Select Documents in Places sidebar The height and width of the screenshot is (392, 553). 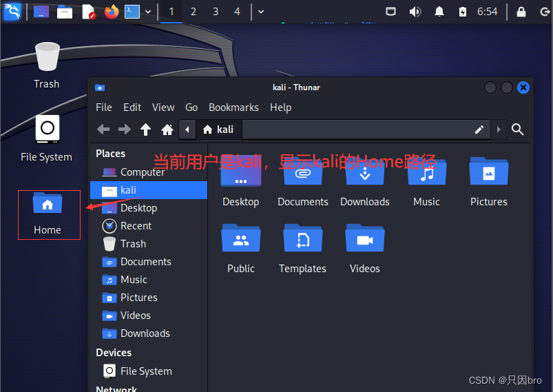(149, 262)
